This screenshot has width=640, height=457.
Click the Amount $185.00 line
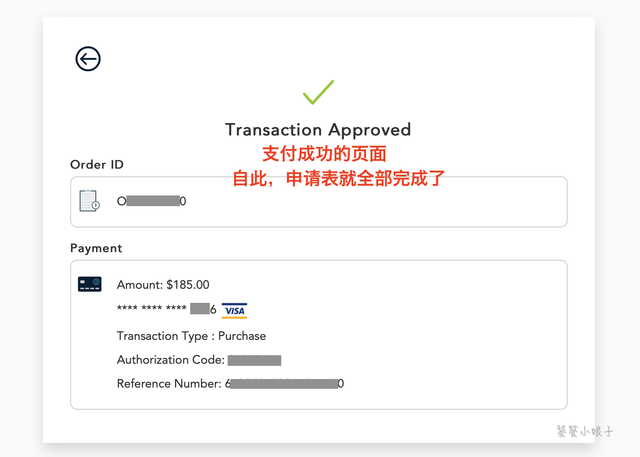point(163,285)
